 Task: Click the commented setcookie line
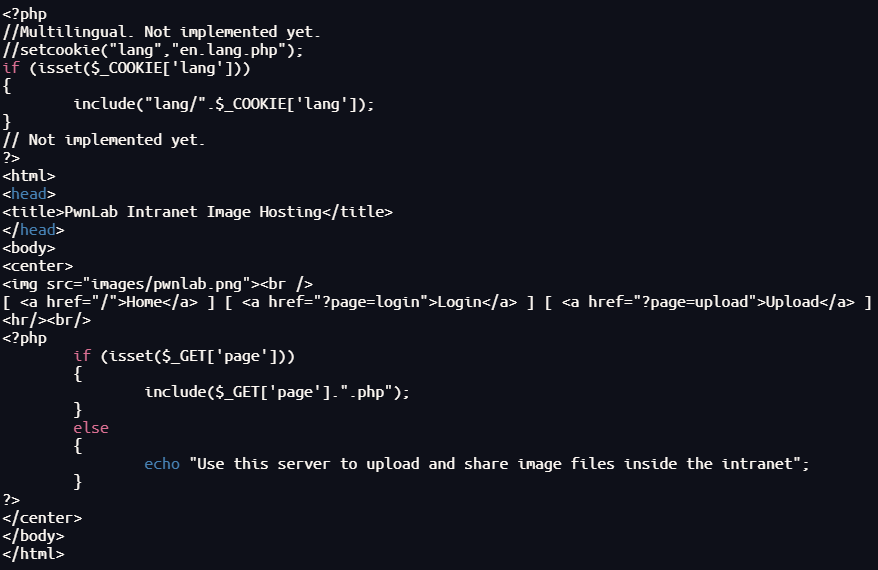(x=152, y=50)
